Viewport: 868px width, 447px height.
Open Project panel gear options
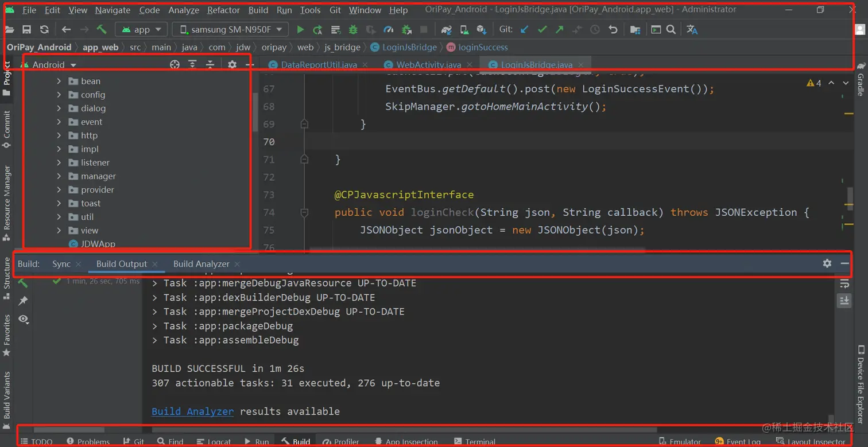click(x=232, y=64)
